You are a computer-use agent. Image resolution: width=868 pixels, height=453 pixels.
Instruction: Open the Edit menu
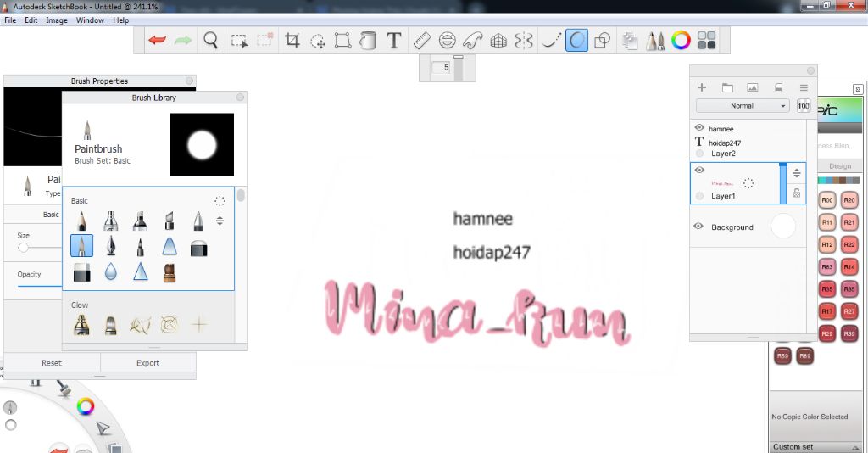click(31, 20)
